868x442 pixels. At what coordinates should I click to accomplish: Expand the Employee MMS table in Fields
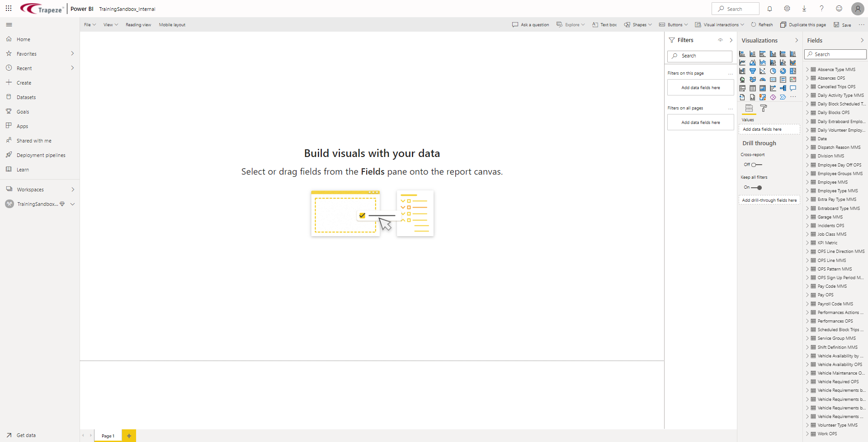coord(808,182)
